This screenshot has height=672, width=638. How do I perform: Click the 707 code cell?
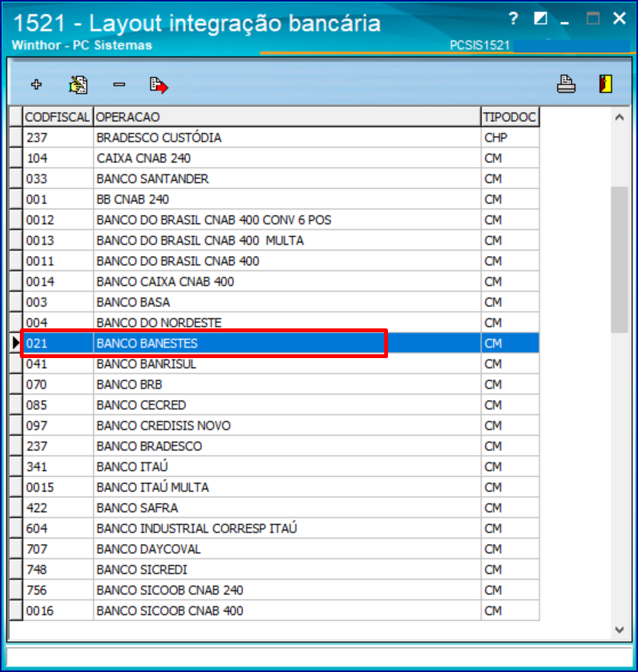[x=58, y=549]
